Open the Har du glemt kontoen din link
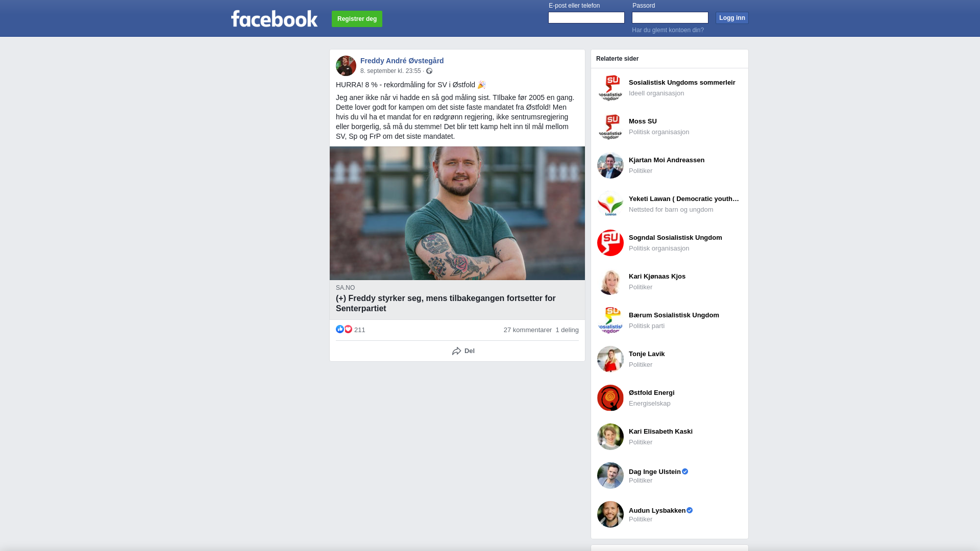Screen dimensions: 980x551 coord(668,30)
